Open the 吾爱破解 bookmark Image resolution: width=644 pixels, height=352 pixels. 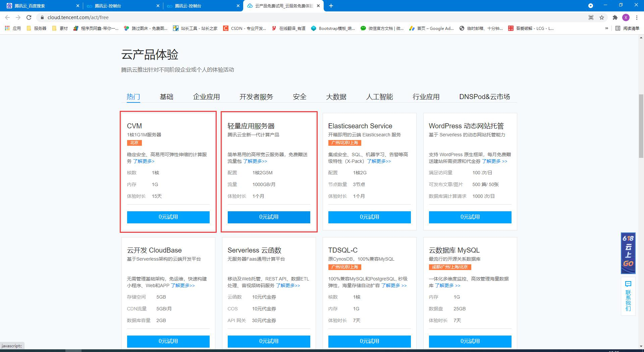click(531, 29)
